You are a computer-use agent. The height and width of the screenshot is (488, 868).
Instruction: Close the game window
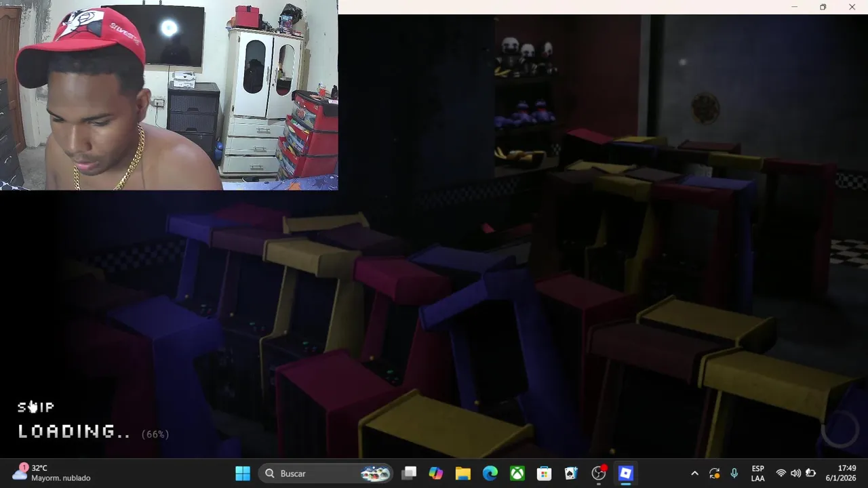point(852,7)
